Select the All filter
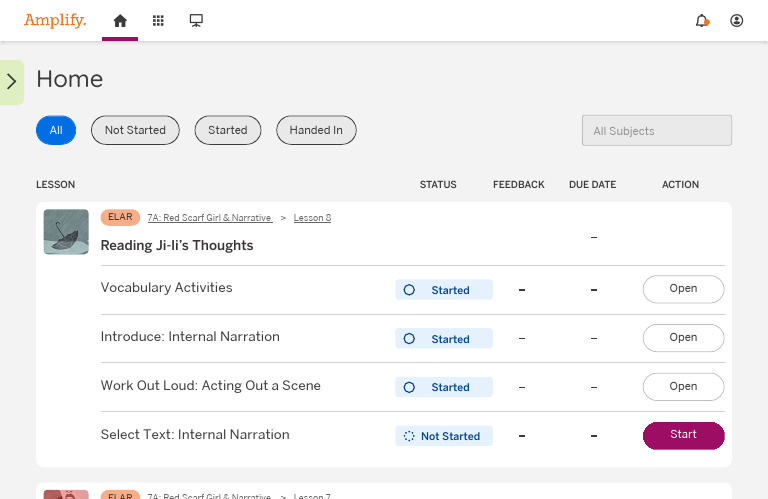The height and width of the screenshot is (499, 768). tap(56, 130)
